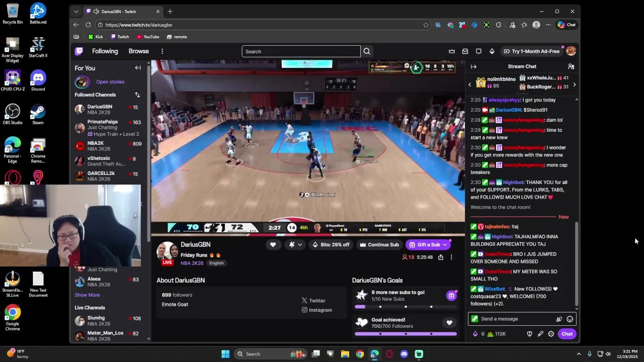Viewport: 644px width, 362px height.
Task: Click the sword mod view icon
Action: tap(540, 334)
